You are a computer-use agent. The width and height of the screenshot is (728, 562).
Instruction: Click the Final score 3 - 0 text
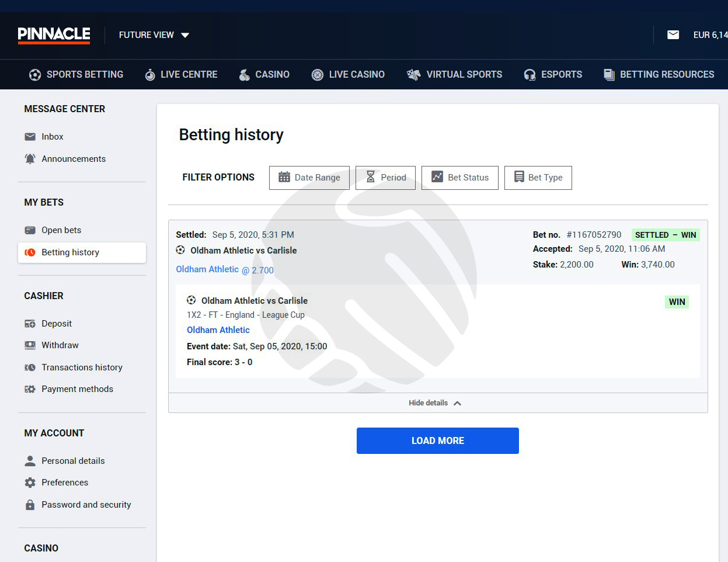click(x=220, y=362)
